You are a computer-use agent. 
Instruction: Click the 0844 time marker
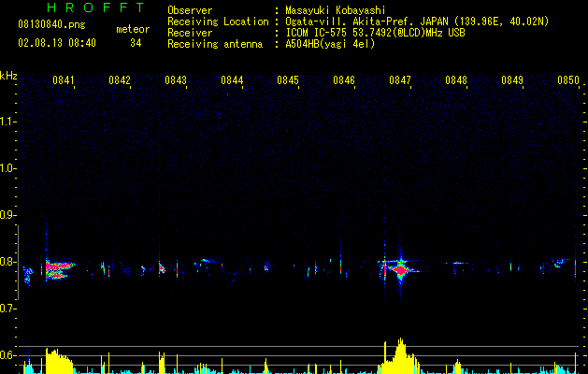point(232,80)
